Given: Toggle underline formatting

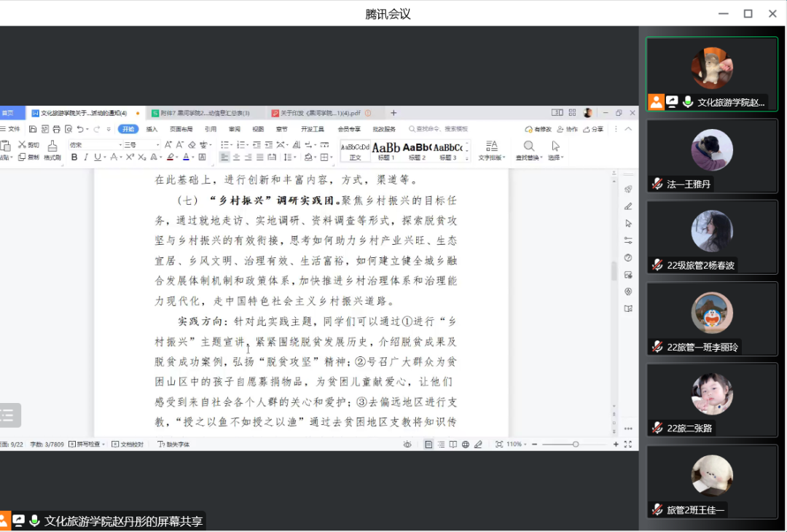Looking at the screenshot, I should (98, 157).
